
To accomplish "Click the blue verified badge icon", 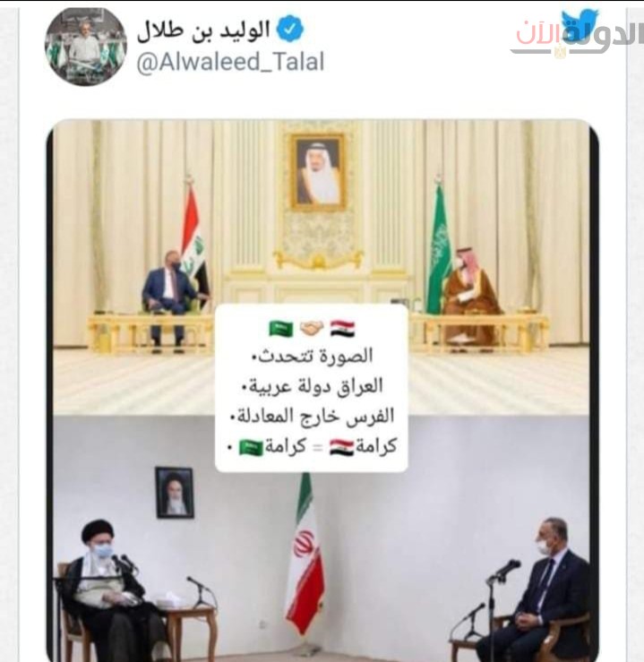I will pyautogui.click(x=290, y=30).
